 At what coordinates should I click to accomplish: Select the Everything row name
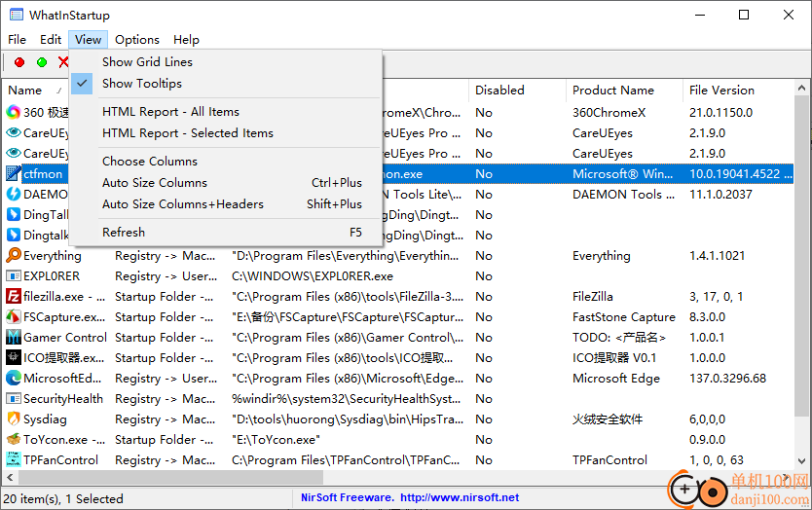tap(53, 255)
